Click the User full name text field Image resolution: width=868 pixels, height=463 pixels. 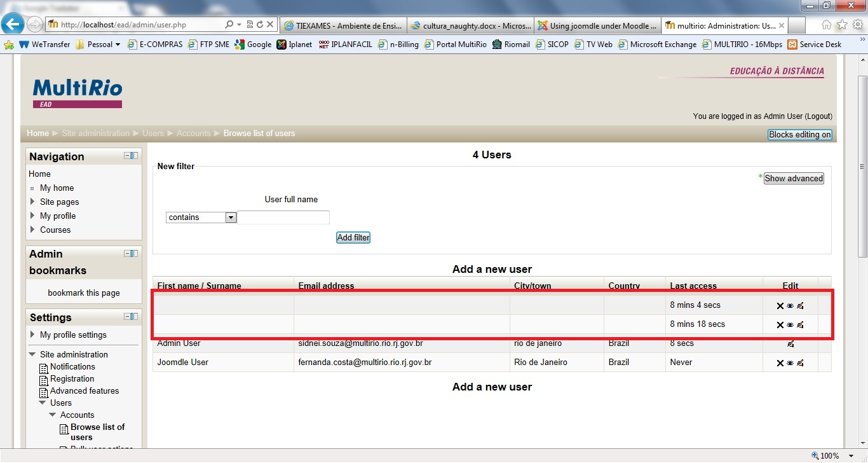click(283, 218)
